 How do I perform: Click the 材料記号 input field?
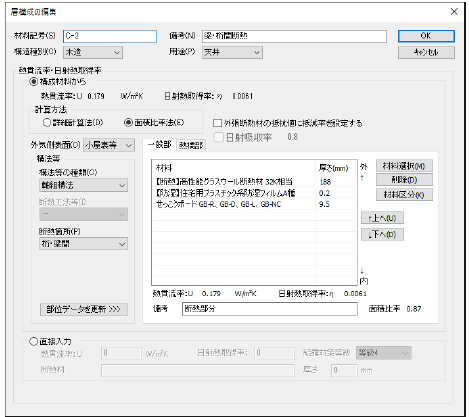coord(110,36)
